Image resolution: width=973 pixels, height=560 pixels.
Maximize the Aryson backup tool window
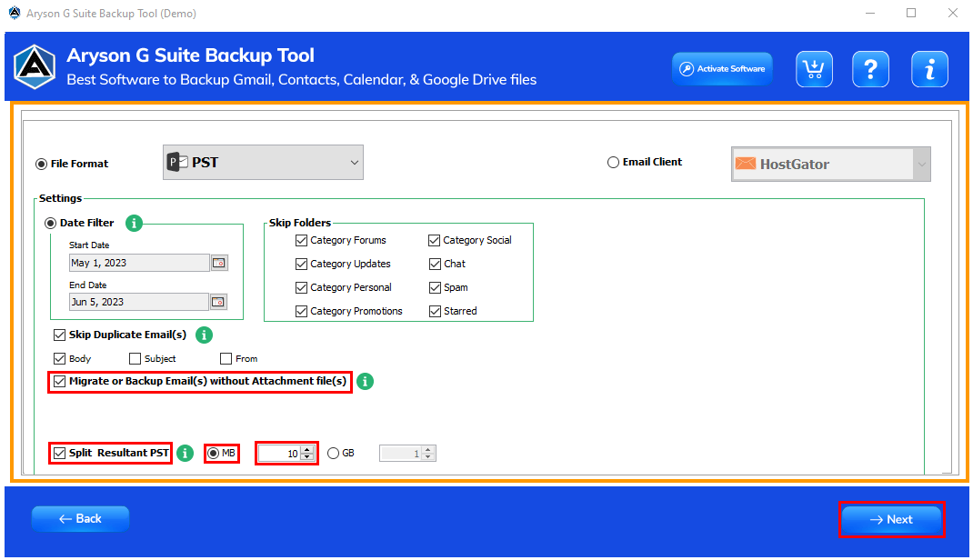point(911,13)
